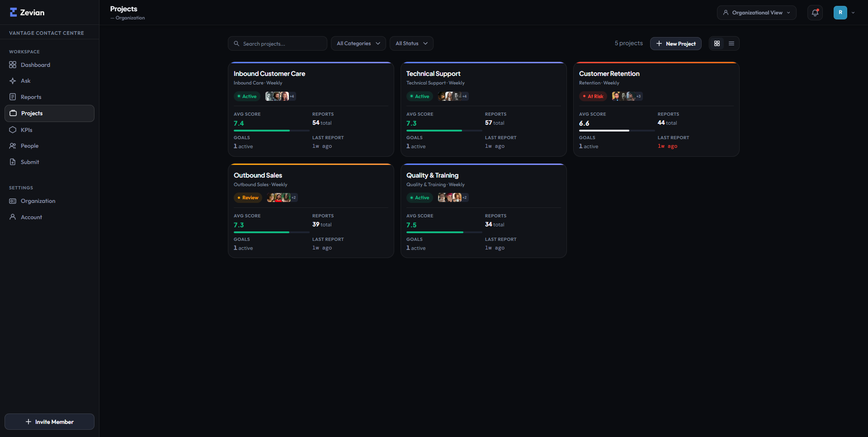
Task: Switch to grid view
Action: pos(717,43)
